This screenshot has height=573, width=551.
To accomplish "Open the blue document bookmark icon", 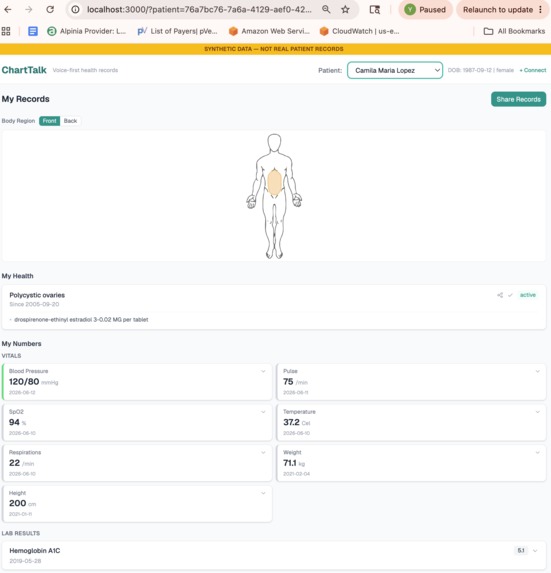I will pos(33,31).
